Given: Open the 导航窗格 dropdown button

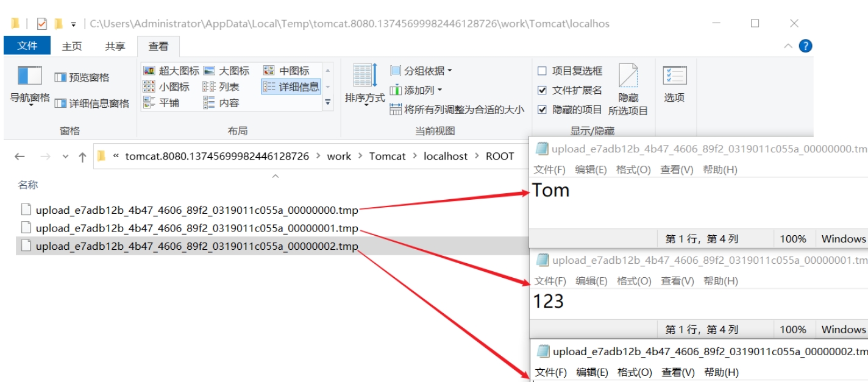Looking at the screenshot, I should click(30, 85).
